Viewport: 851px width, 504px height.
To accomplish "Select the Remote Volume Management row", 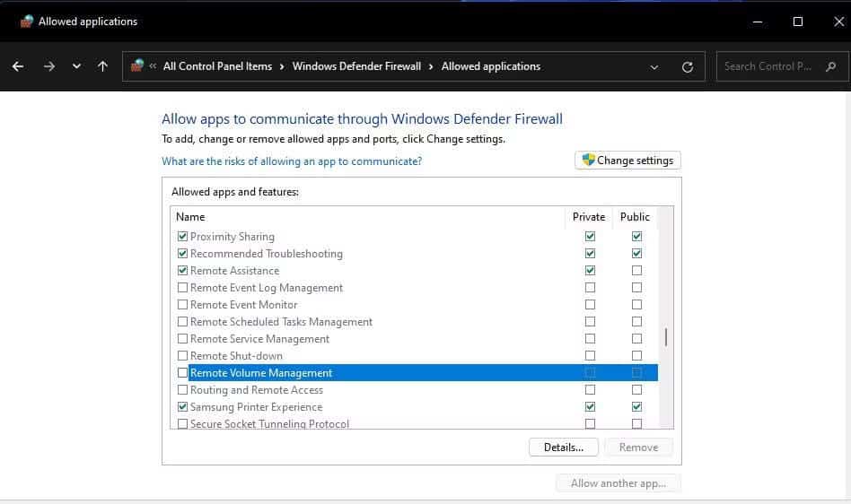I will tap(417, 372).
